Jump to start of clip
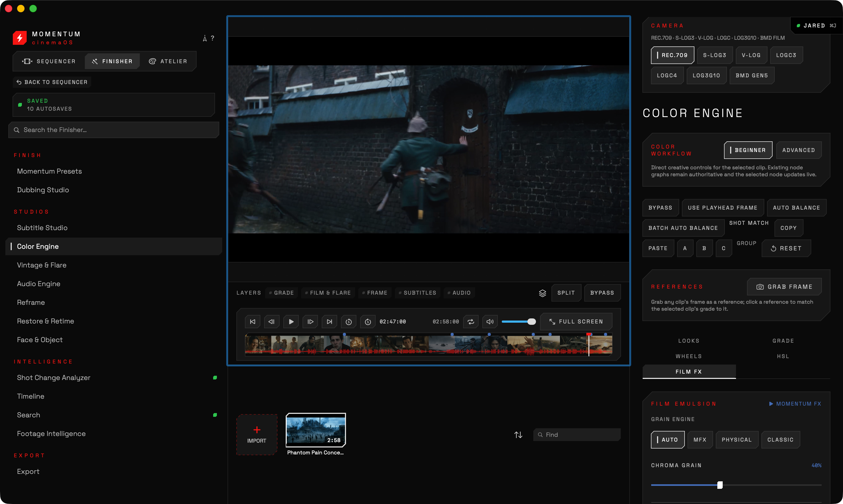843x504 pixels. pos(252,322)
